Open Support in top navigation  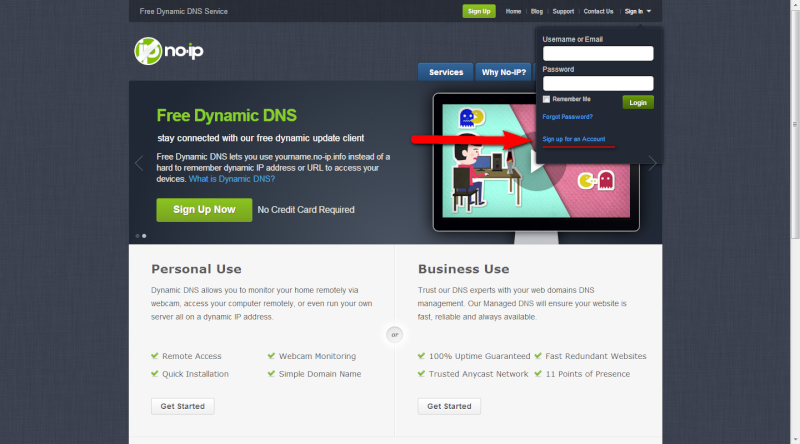(563, 11)
